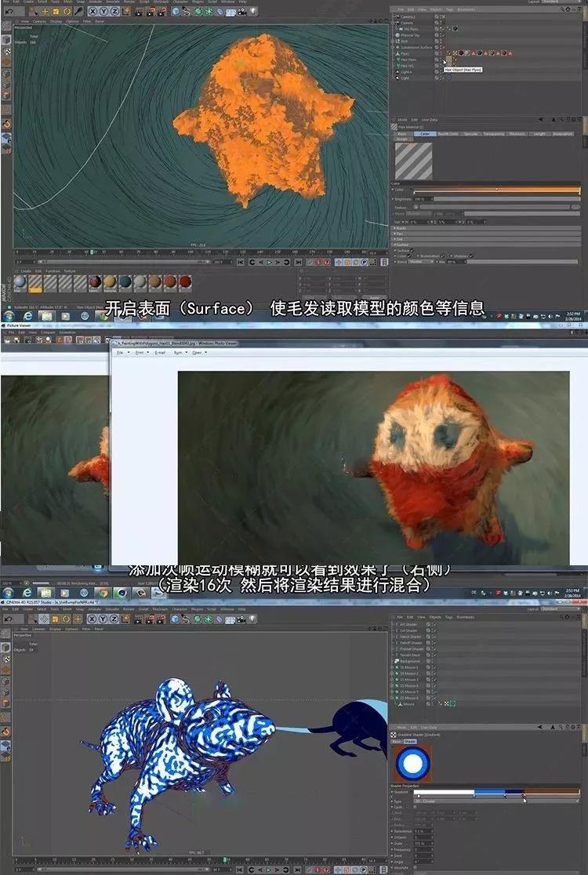
Task: Toggle Z axis lock in hair scene toolbar
Action: pos(114,11)
